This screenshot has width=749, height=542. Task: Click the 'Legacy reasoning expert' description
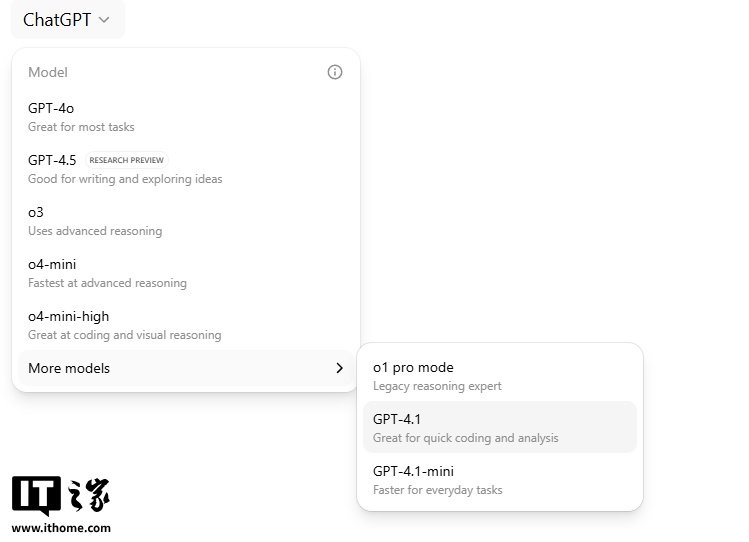click(437, 386)
